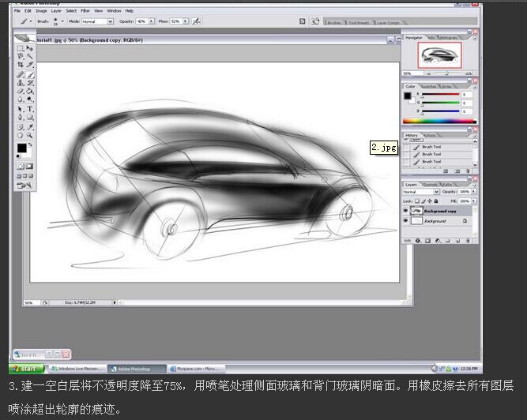Click foreground color swatch in toolbox
Viewport: 527px width, 420px height.
click(x=22, y=148)
